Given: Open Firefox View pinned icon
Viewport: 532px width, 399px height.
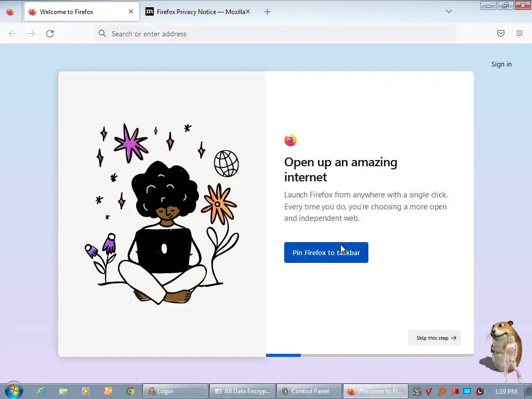Looking at the screenshot, I should 10,12.
